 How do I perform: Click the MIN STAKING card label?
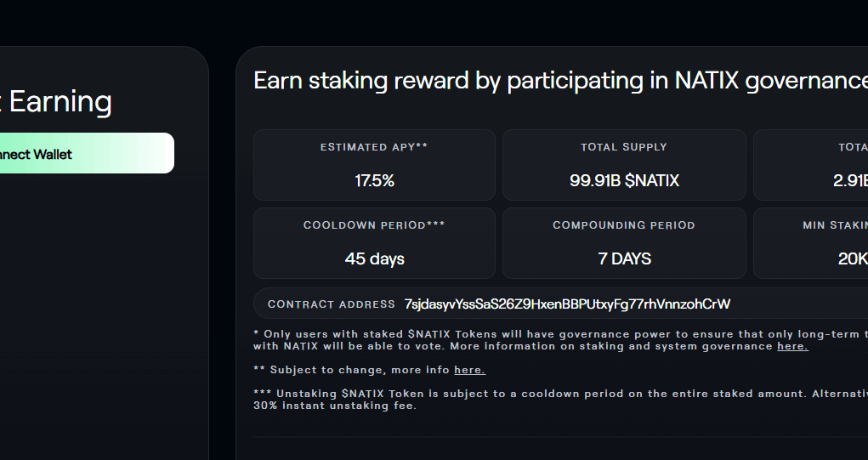836,225
